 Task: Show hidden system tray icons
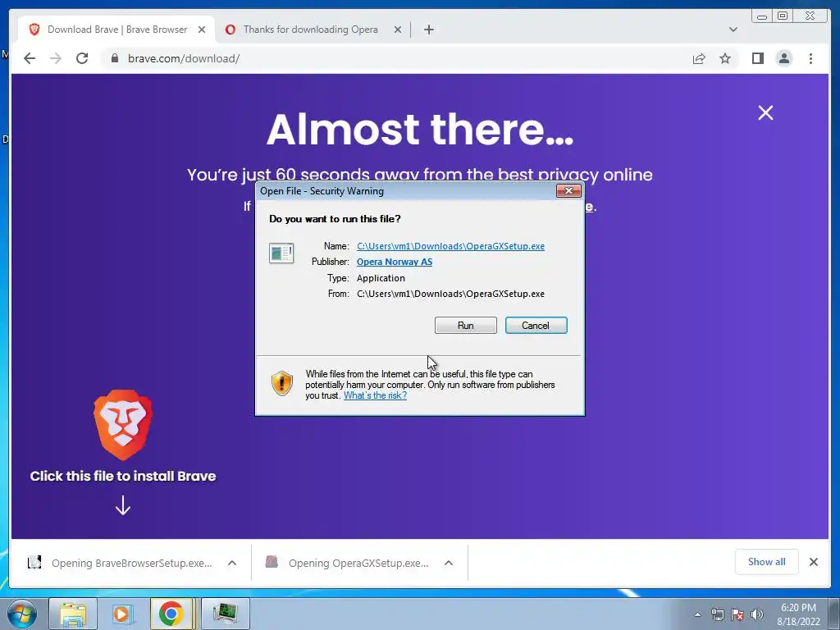tap(697, 614)
